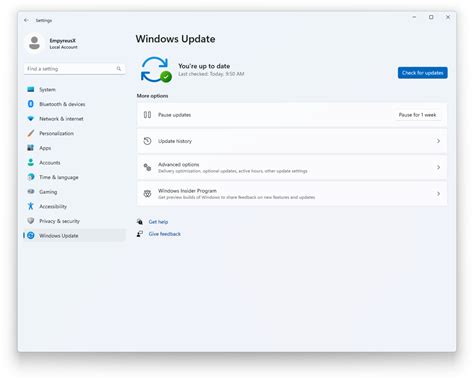This screenshot has height=380, width=474.
Task: Click the Windows Update sidebar icon
Action: click(x=31, y=235)
